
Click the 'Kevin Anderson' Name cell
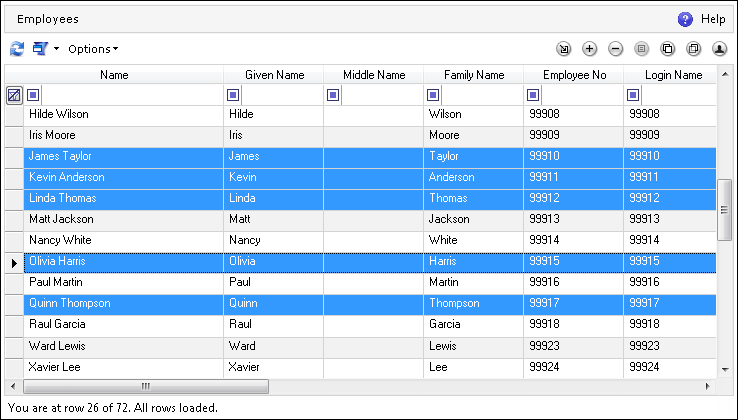(124, 178)
